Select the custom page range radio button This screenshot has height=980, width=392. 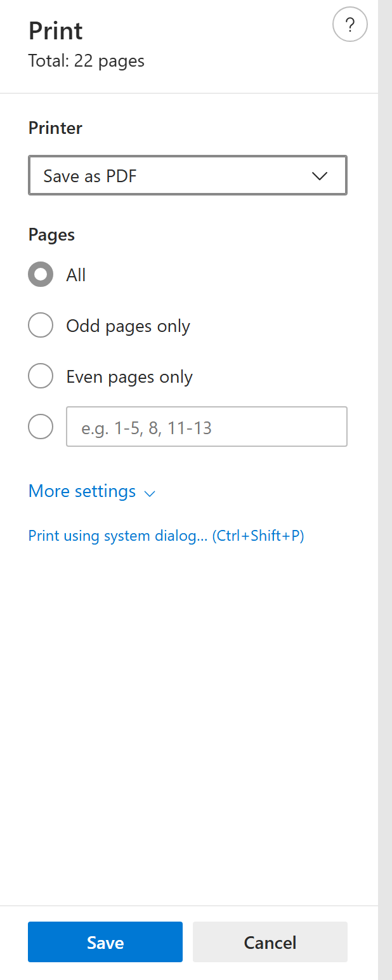[x=41, y=427]
